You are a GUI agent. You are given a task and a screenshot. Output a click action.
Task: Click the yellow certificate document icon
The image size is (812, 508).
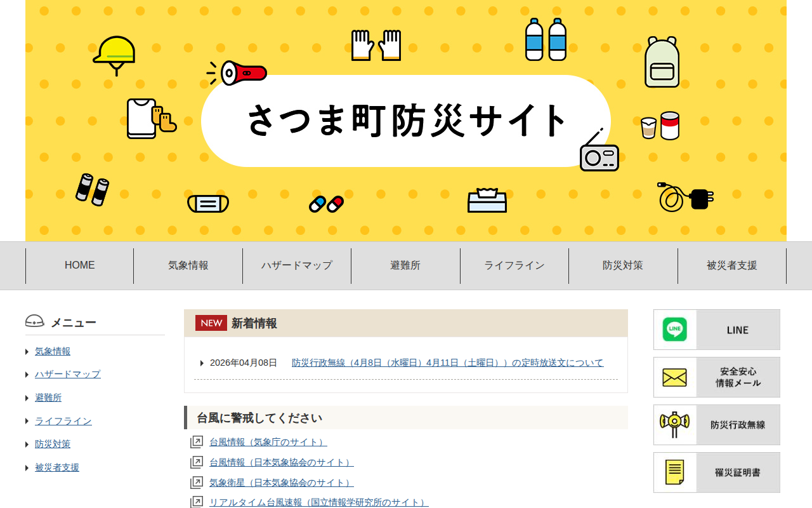[675, 472]
